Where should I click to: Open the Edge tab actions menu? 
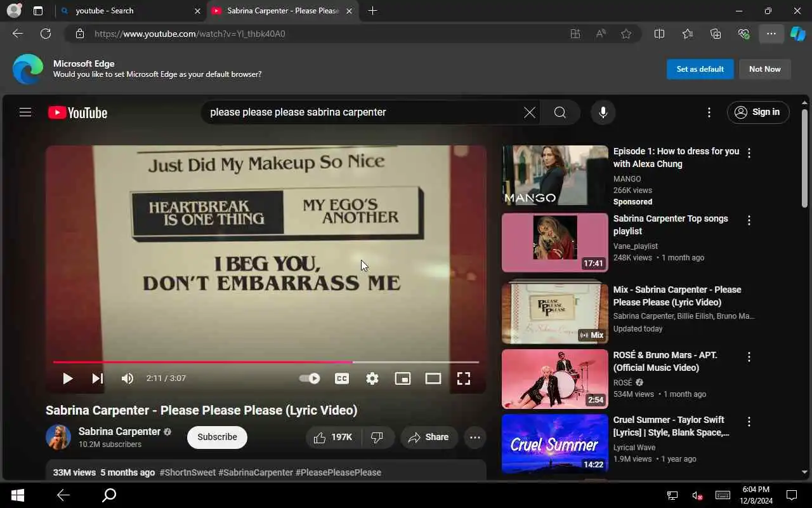tap(38, 11)
